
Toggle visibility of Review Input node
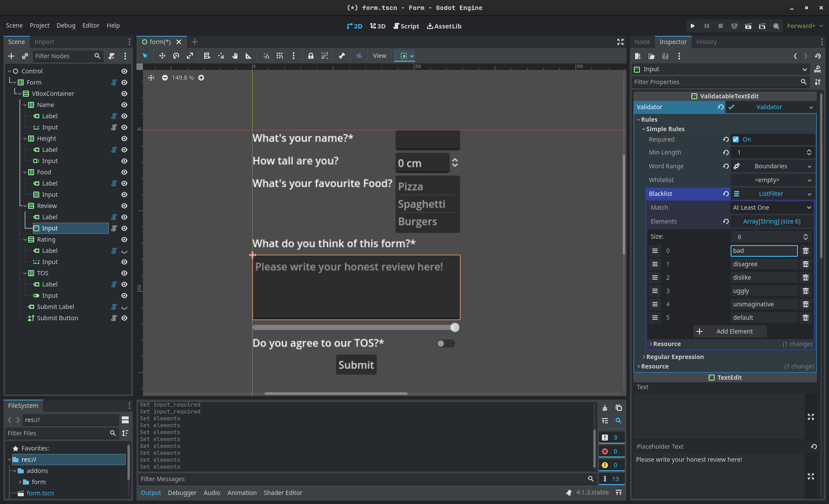(124, 228)
